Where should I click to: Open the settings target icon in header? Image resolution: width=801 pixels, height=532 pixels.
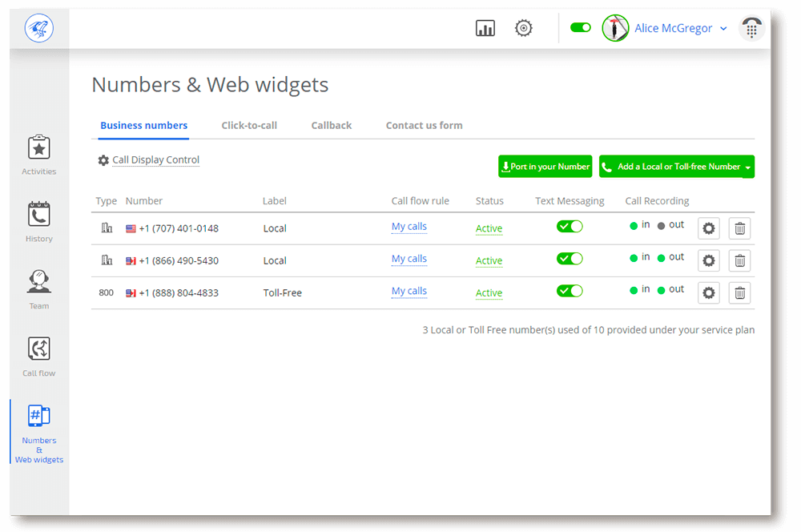pyautogui.click(x=523, y=28)
